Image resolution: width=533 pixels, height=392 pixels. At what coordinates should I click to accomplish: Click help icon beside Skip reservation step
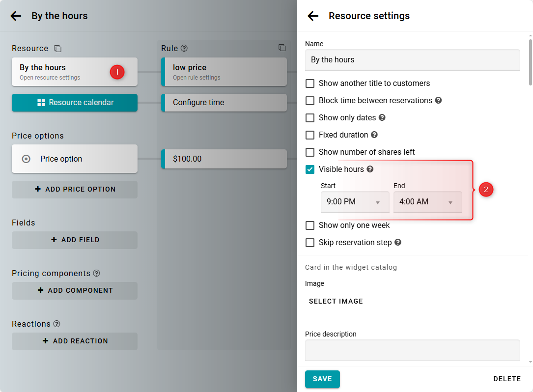coord(398,242)
